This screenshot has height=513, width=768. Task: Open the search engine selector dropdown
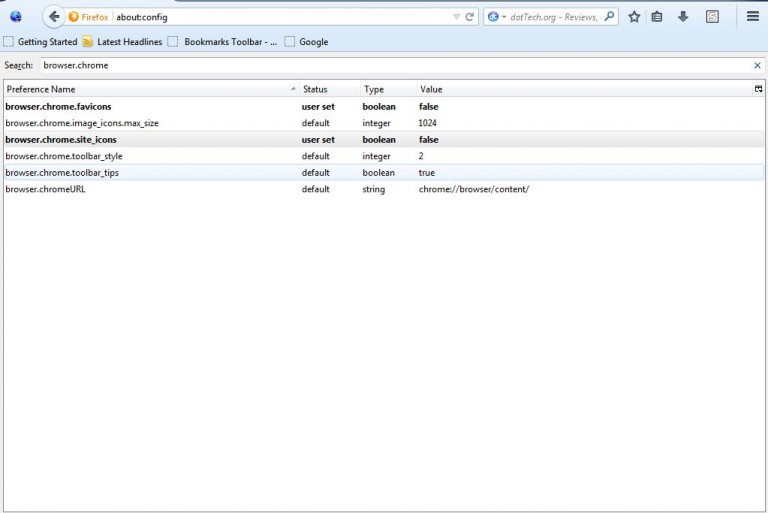pyautogui.click(x=497, y=17)
